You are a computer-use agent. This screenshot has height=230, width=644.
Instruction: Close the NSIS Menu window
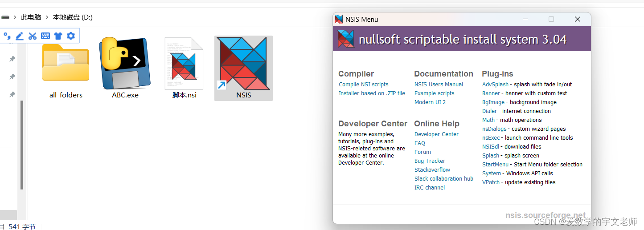[x=578, y=19]
